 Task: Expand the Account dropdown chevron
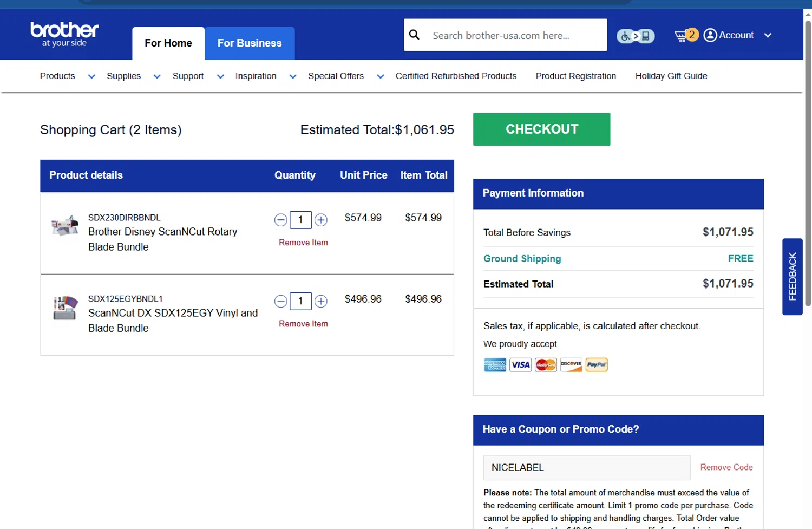[768, 35]
